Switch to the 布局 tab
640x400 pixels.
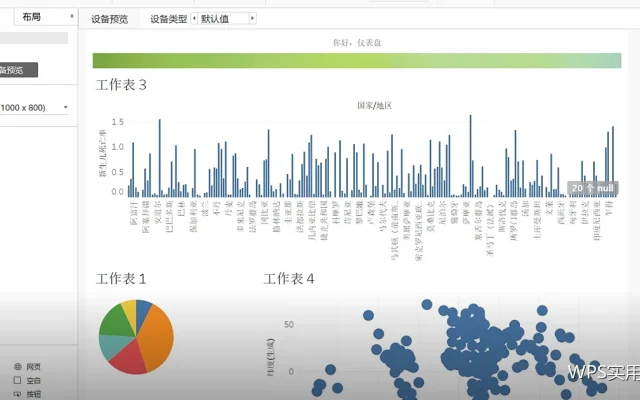click(x=32, y=17)
